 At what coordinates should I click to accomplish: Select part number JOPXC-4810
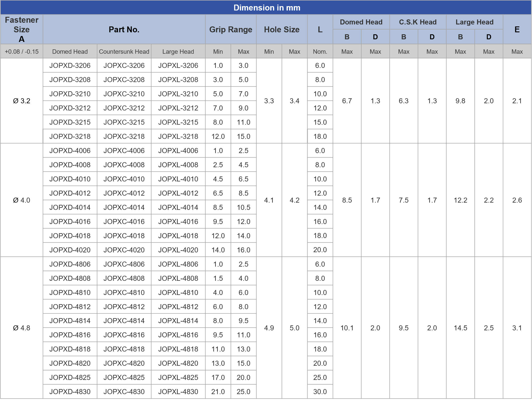click(124, 293)
